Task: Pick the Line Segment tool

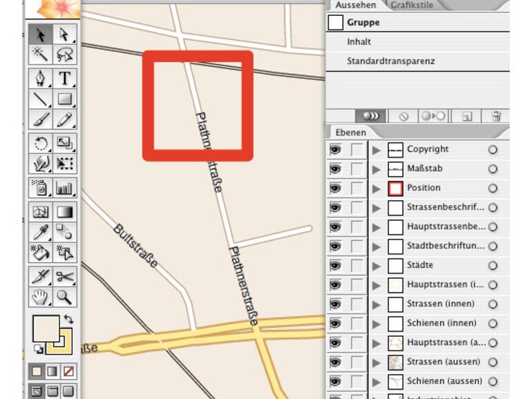Action: click(41, 99)
